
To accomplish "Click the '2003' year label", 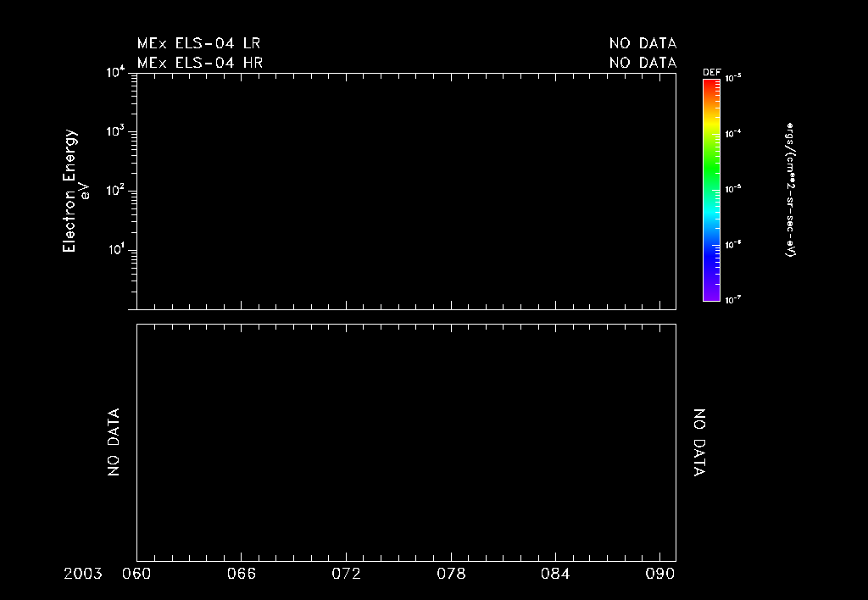I will pyautogui.click(x=83, y=574).
